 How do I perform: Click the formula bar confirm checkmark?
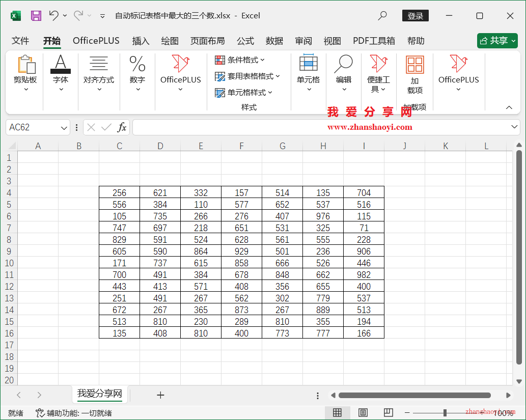106,127
